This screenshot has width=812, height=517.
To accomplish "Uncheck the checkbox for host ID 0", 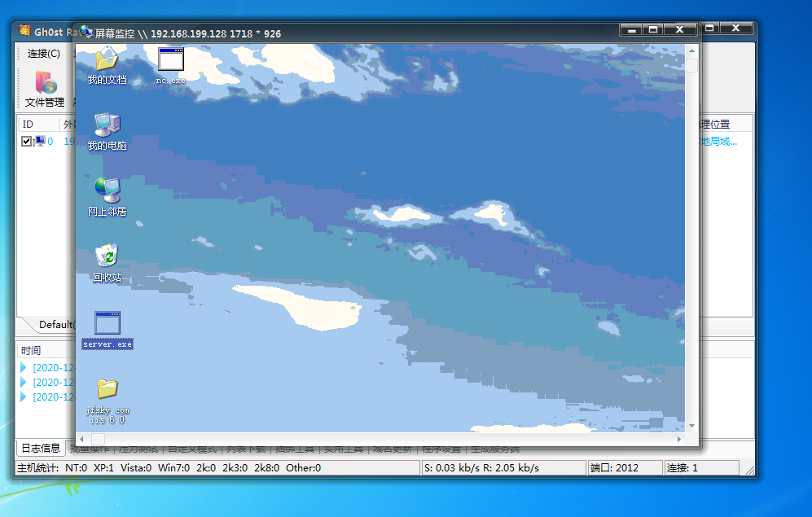I will click(x=26, y=141).
